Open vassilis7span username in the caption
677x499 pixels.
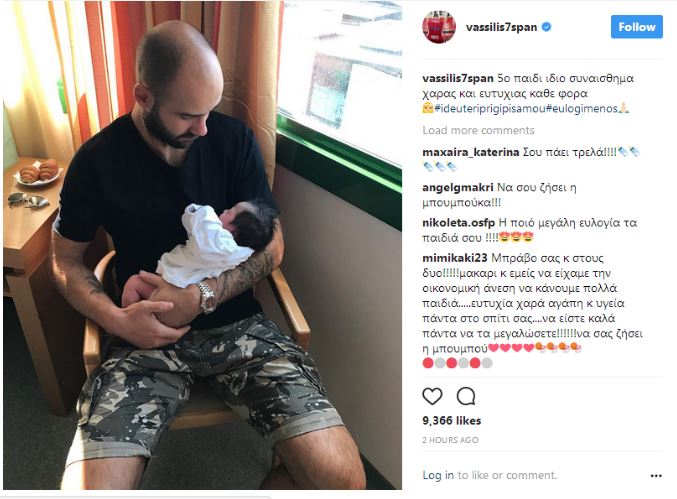458,79
